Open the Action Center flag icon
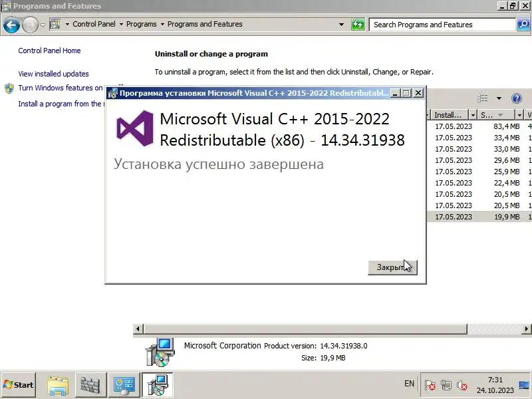The width and height of the screenshot is (532, 399). pyautogui.click(x=430, y=385)
